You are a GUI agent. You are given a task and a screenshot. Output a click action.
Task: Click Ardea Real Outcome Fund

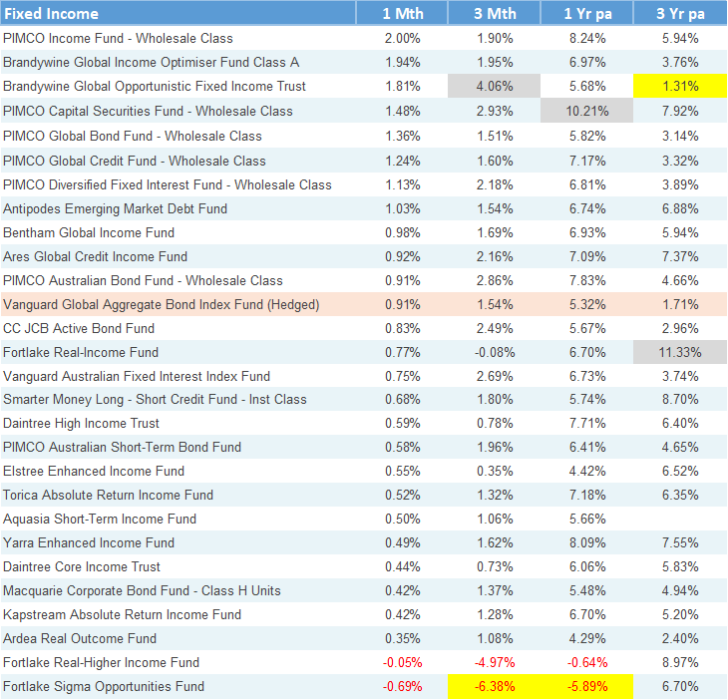(x=80, y=639)
